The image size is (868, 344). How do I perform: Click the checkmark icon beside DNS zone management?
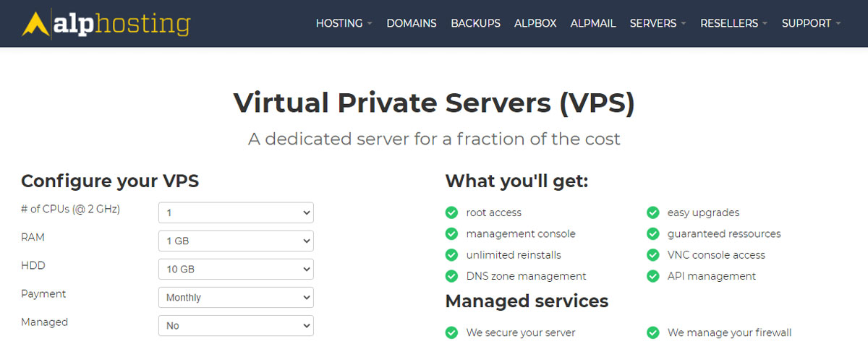(451, 276)
